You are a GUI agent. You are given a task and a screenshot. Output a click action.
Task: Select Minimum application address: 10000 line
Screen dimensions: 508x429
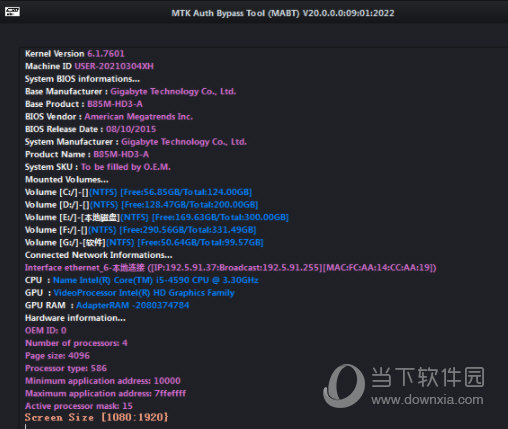(x=103, y=381)
